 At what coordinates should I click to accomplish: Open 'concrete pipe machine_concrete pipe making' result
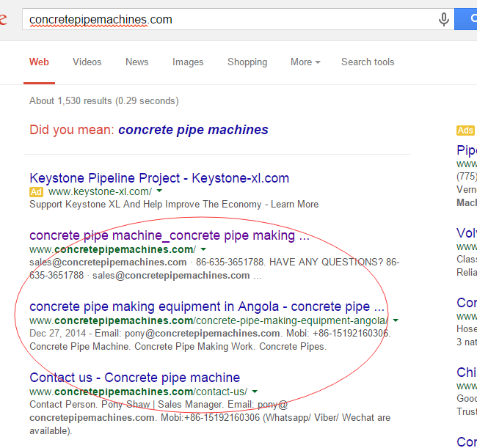[170, 235]
